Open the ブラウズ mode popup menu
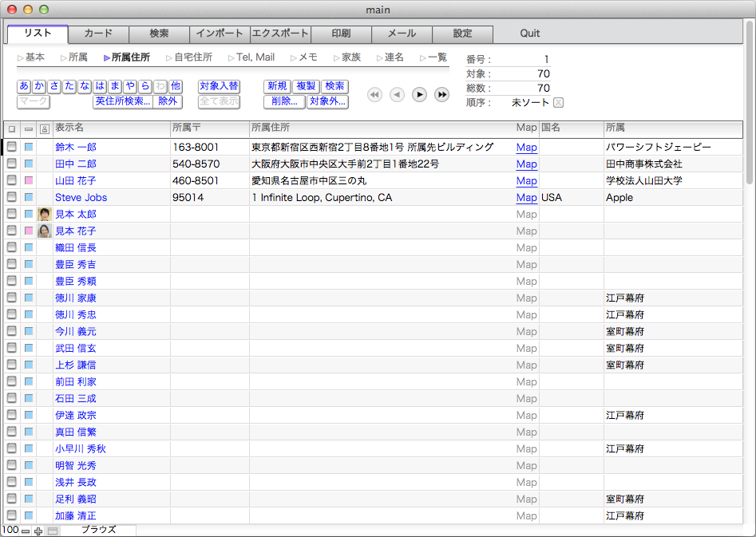The width and height of the screenshot is (756, 537). [98, 530]
